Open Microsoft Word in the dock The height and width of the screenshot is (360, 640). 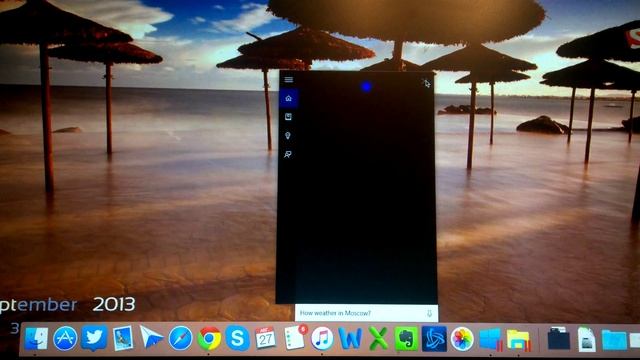[350, 338]
